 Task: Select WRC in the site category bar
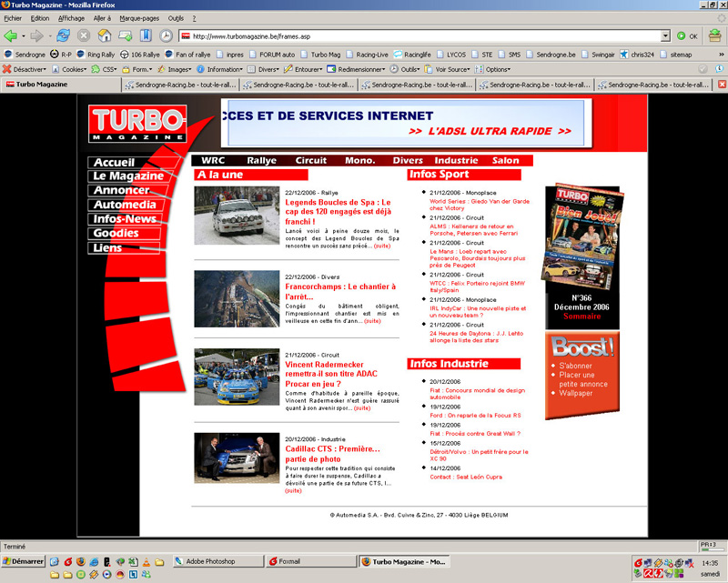pos(213,161)
